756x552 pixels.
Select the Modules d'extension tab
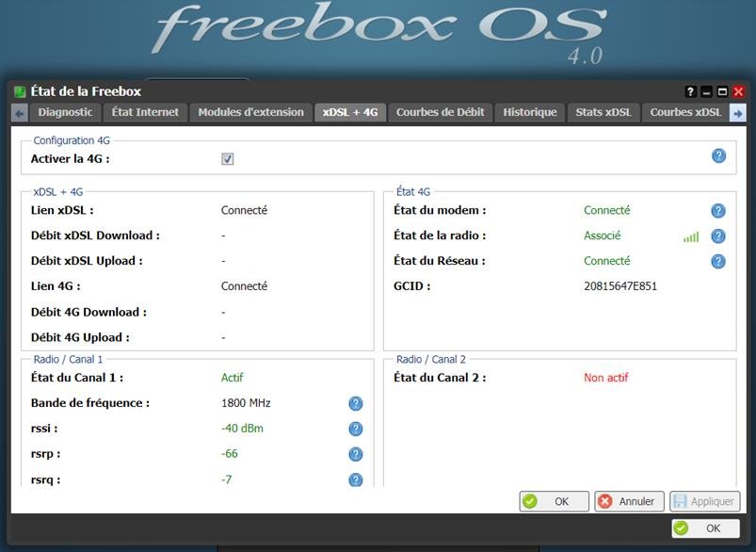tap(250, 112)
